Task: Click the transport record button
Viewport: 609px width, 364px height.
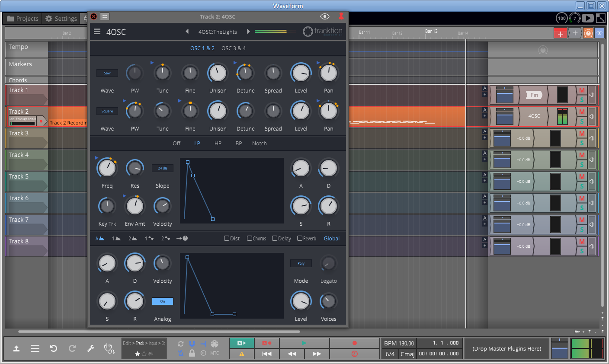Action: (355, 343)
